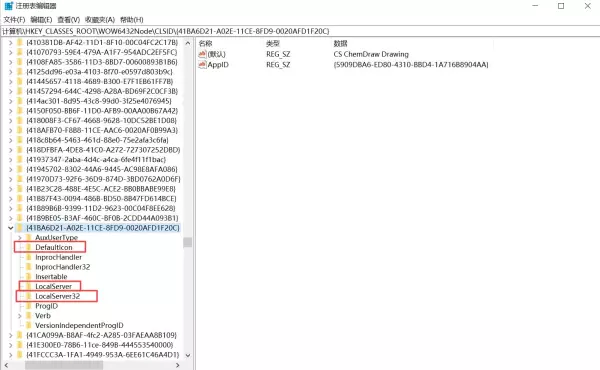Open the 文件(F) menu
This screenshot has height=370, width=600.
pos(15,20)
